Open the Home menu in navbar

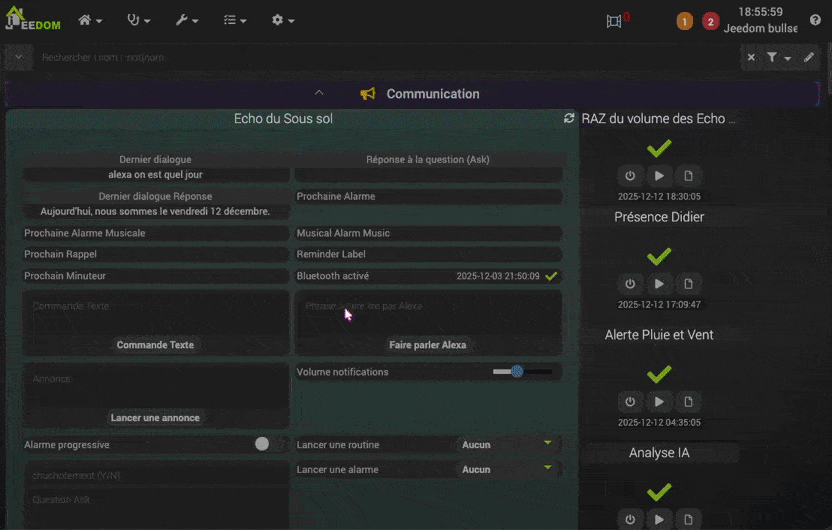point(90,20)
